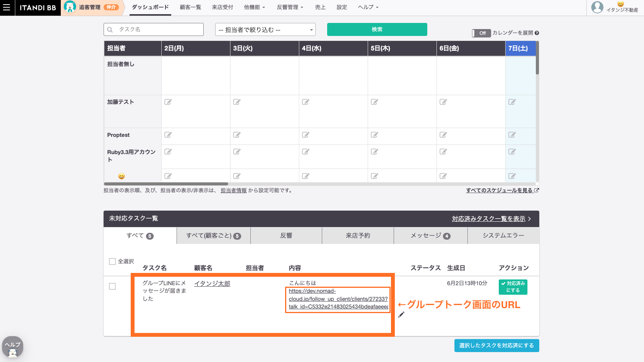Click the pencil edit icon beside task content
The image size is (644, 362).
pyautogui.click(x=401, y=315)
